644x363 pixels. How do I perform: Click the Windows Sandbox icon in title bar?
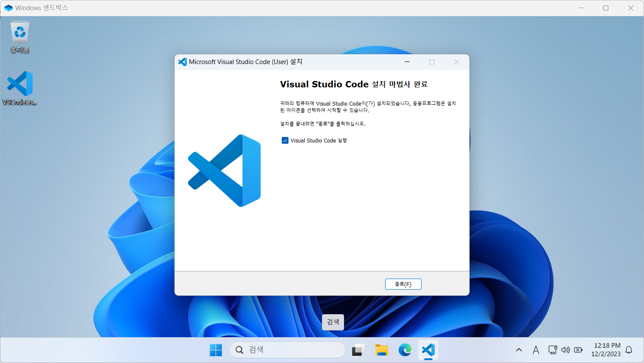coord(8,8)
